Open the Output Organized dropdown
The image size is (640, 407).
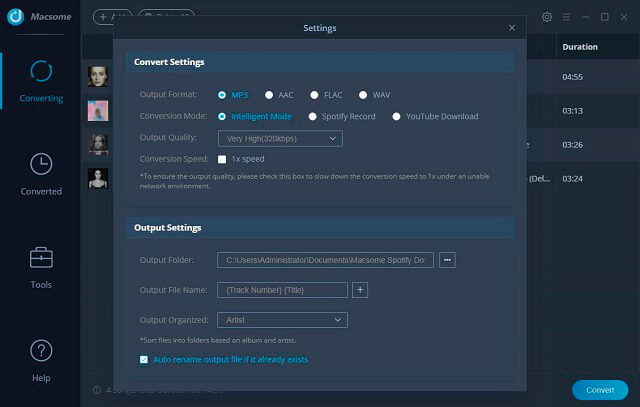[x=282, y=320]
